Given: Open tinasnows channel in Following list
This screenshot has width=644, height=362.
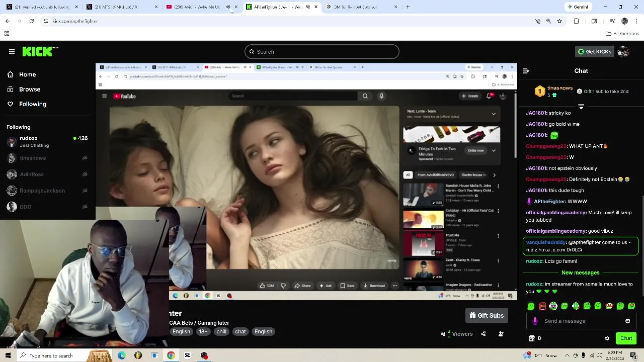Looking at the screenshot, I should tap(47, 158).
